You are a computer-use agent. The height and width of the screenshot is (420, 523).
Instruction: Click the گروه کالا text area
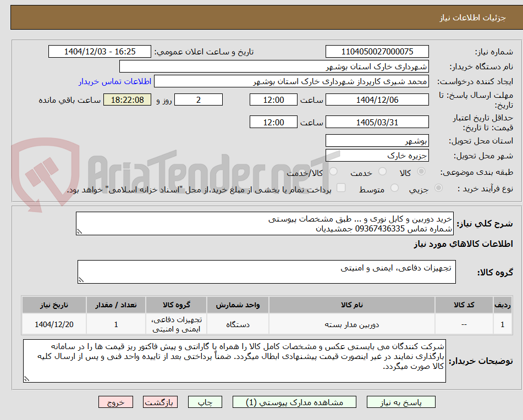(x=267, y=272)
